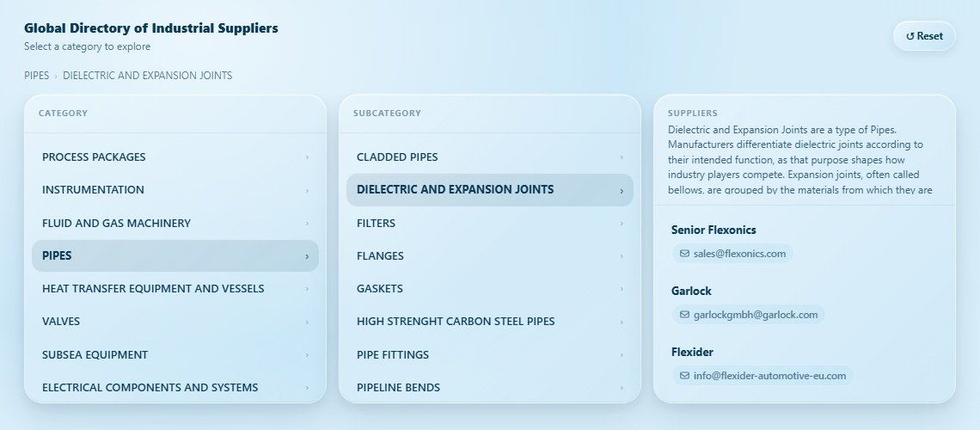
Task: Click the envelope icon for Garlock email
Action: coord(684,315)
